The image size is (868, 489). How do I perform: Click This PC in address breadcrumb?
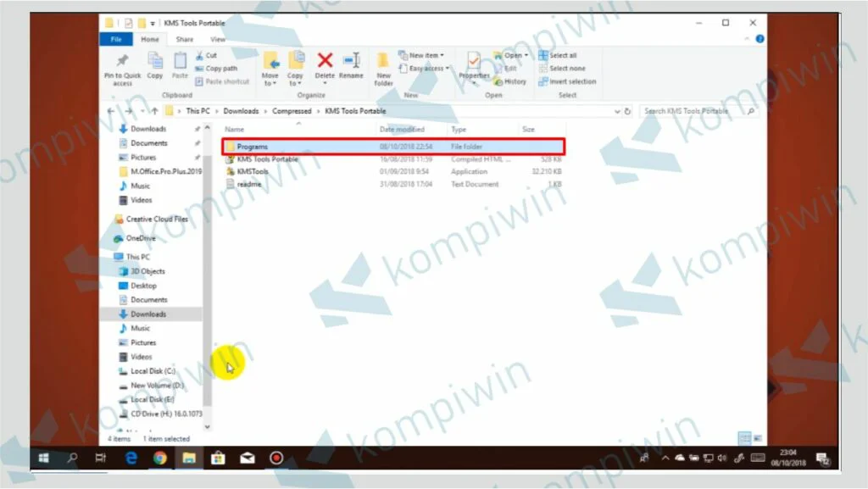[x=198, y=111]
